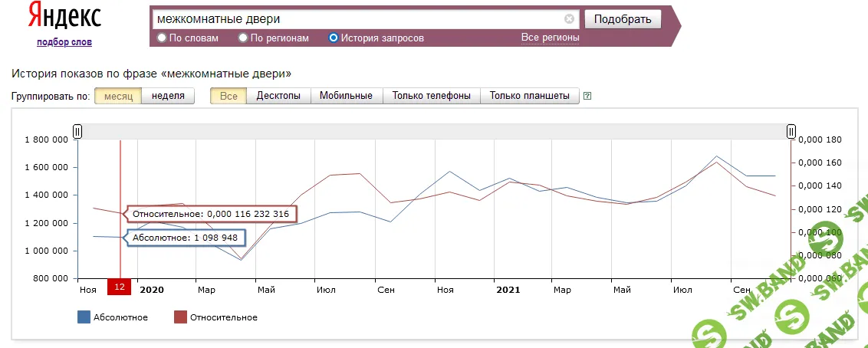Viewport: 868px width, 348px height.
Task: Switch to the "Мобильные" tab
Action: coord(346,96)
